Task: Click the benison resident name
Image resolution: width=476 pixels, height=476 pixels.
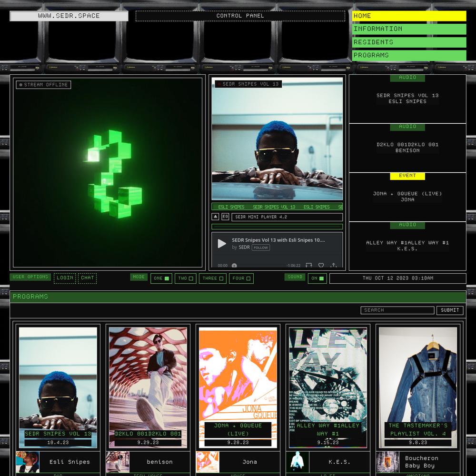Action: (159, 462)
